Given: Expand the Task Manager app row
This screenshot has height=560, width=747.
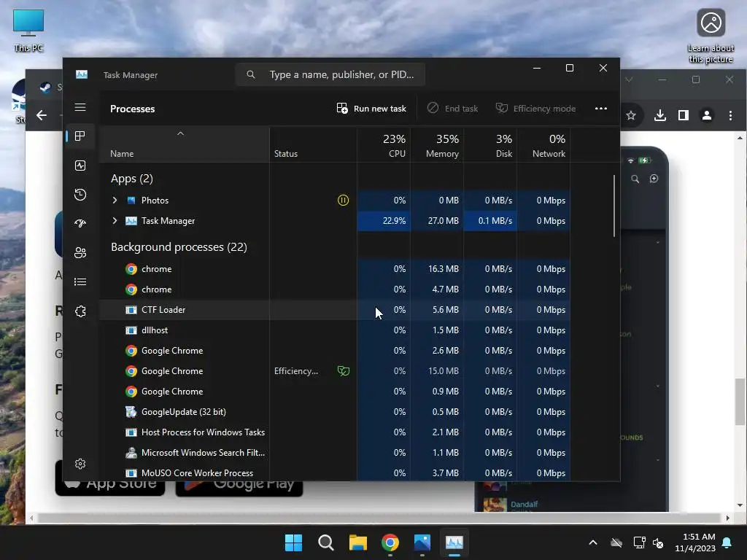Looking at the screenshot, I should tap(115, 221).
